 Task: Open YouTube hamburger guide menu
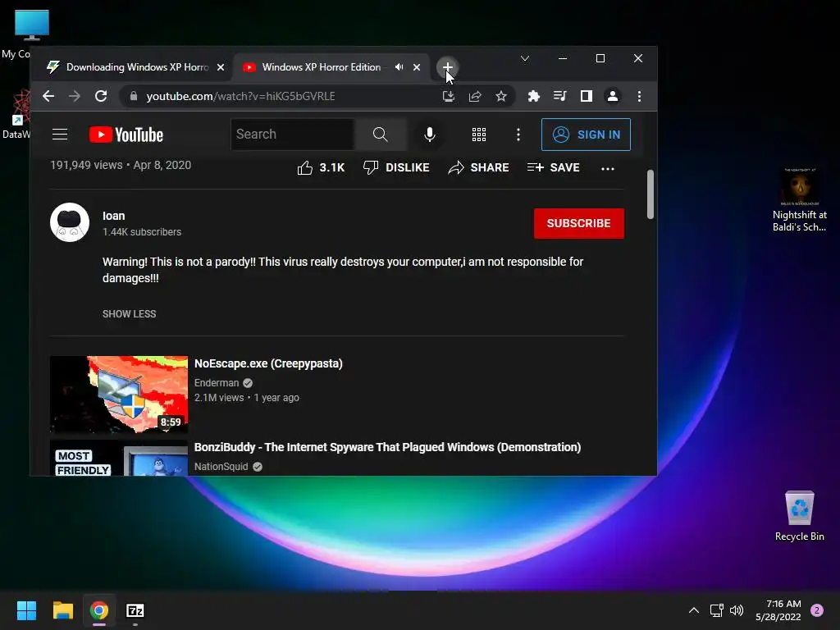(x=60, y=135)
